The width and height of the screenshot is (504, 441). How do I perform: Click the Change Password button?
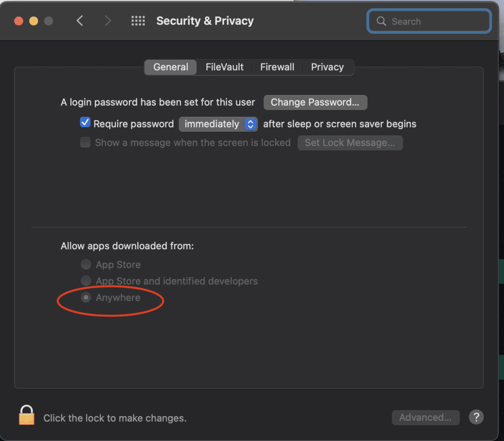[315, 102]
